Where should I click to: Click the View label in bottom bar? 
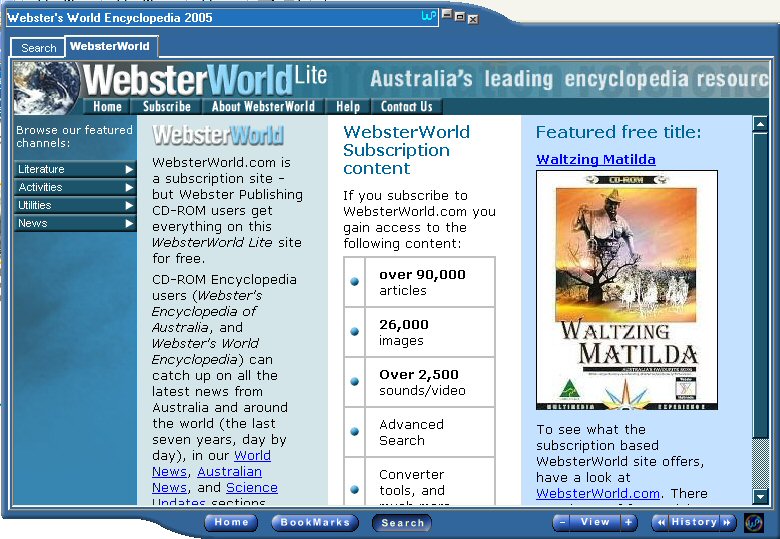[595, 522]
